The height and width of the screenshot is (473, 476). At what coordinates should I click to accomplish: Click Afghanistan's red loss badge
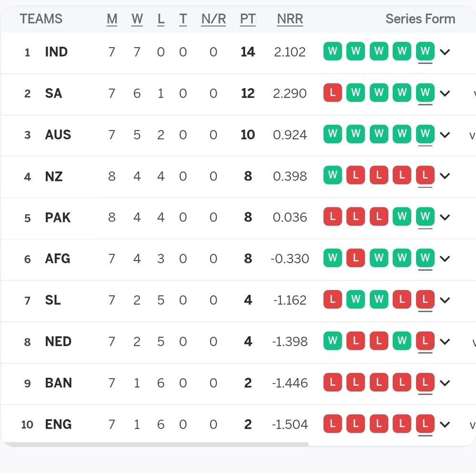[x=356, y=259]
